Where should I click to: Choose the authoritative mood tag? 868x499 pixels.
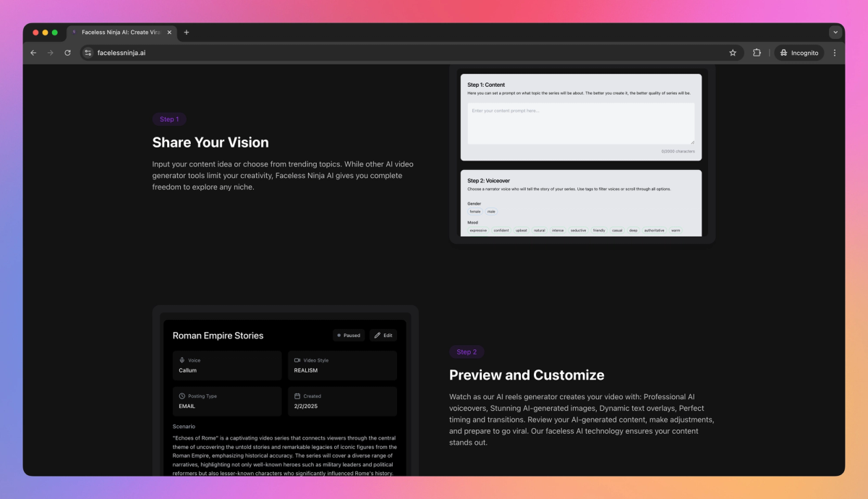[x=655, y=231]
